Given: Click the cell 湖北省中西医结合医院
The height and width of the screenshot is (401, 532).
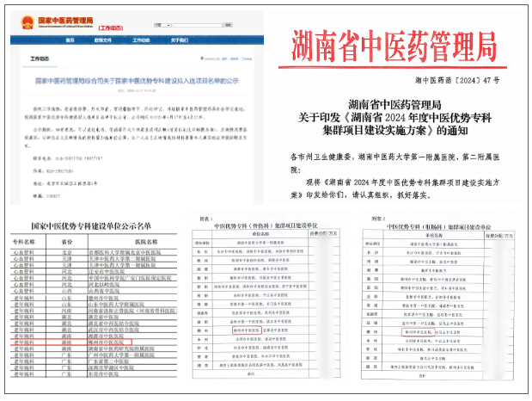Looking at the screenshot, I should (113, 324).
